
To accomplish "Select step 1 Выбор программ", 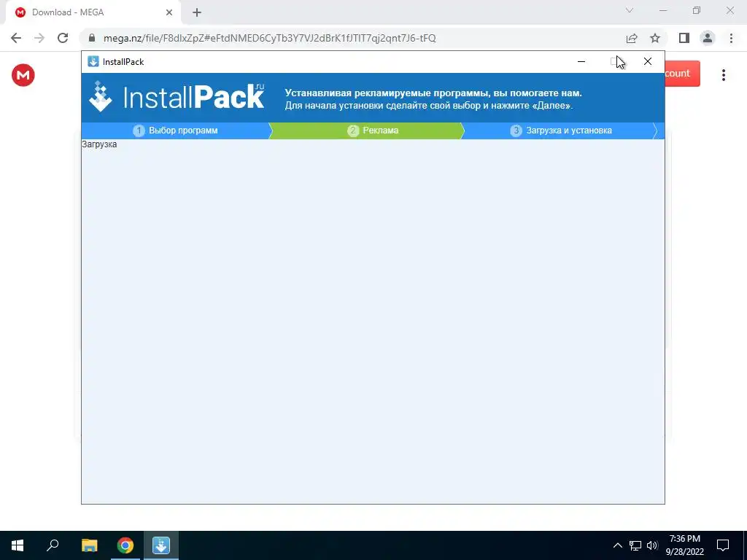I will pos(175,131).
